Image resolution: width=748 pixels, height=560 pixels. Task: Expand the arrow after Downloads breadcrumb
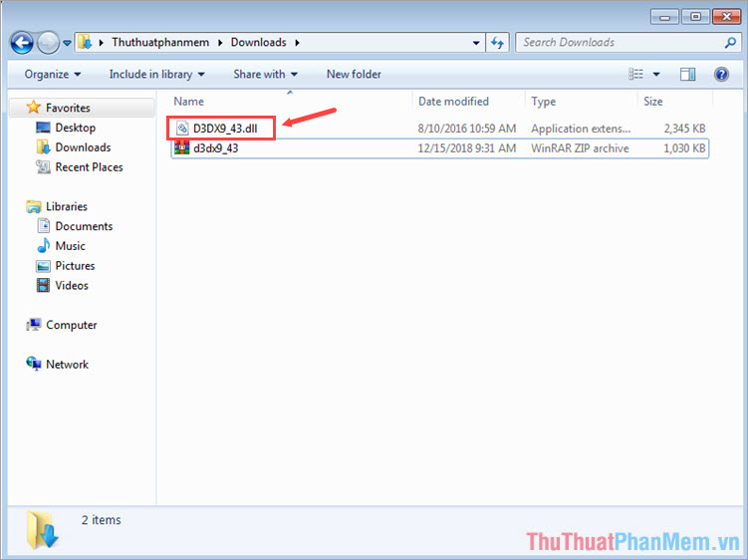click(297, 43)
